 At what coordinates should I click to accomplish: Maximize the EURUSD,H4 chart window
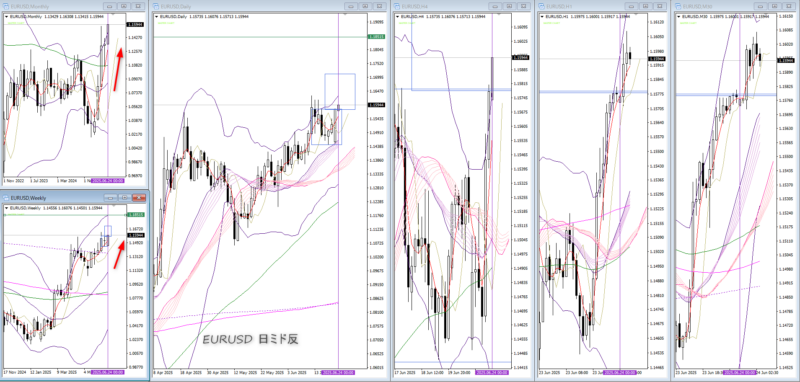509,6
